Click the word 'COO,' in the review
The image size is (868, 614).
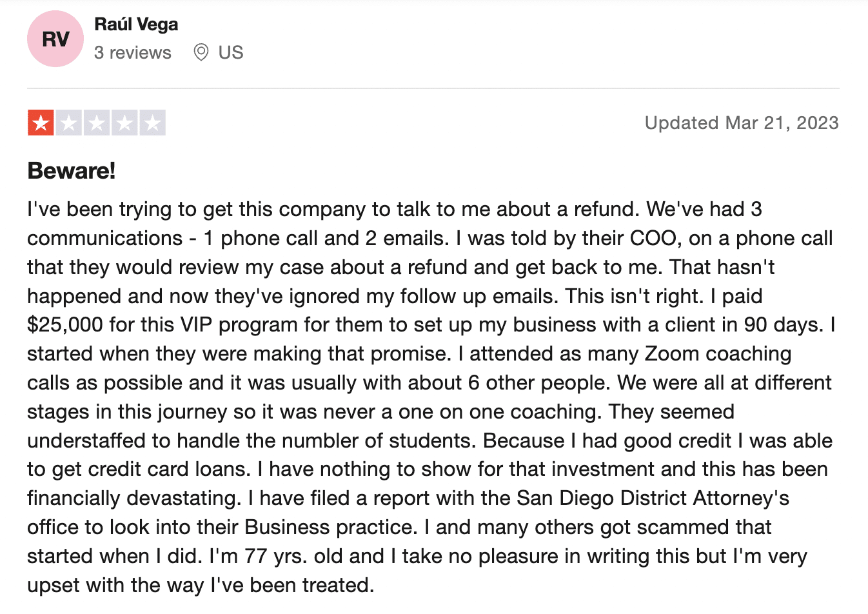tap(656, 238)
